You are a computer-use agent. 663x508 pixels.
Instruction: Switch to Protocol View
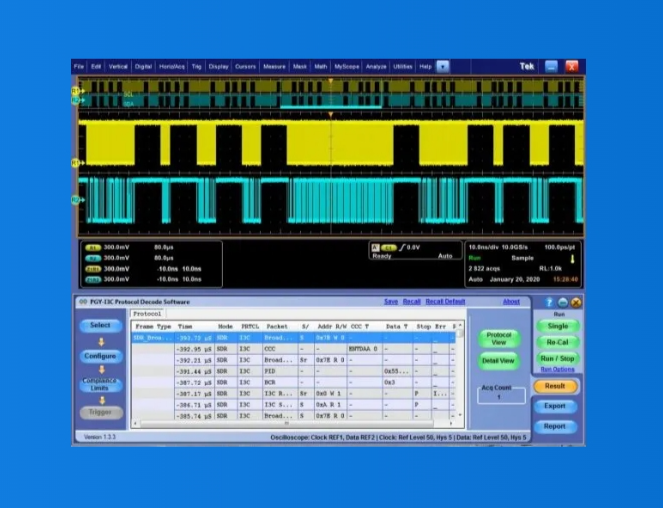(497, 338)
